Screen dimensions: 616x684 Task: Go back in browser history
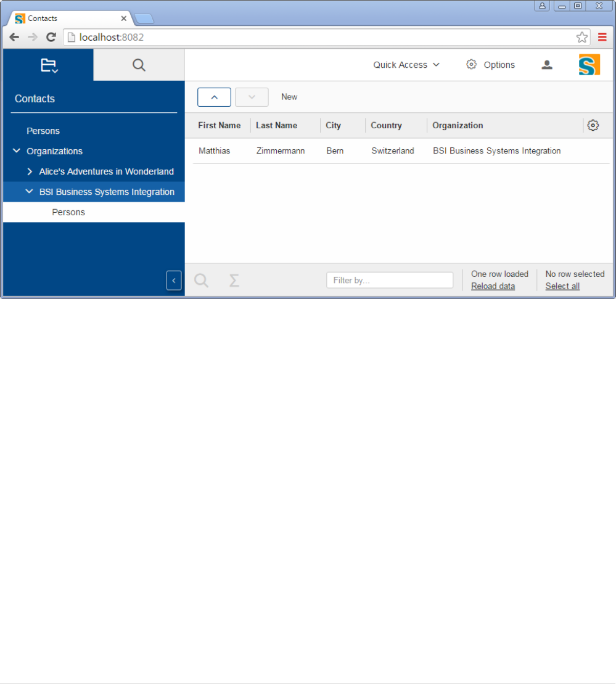click(x=14, y=37)
